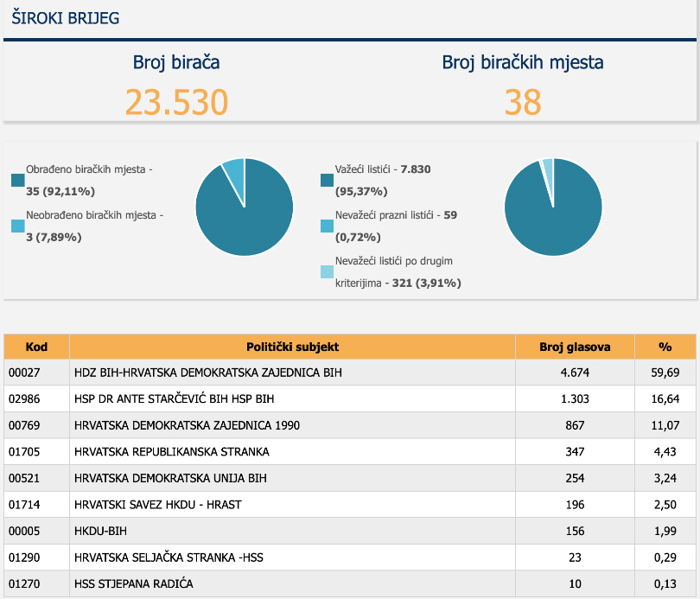Click the Broj birača label
Image resolution: width=700 pixels, height=599 pixels.
point(176,62)
